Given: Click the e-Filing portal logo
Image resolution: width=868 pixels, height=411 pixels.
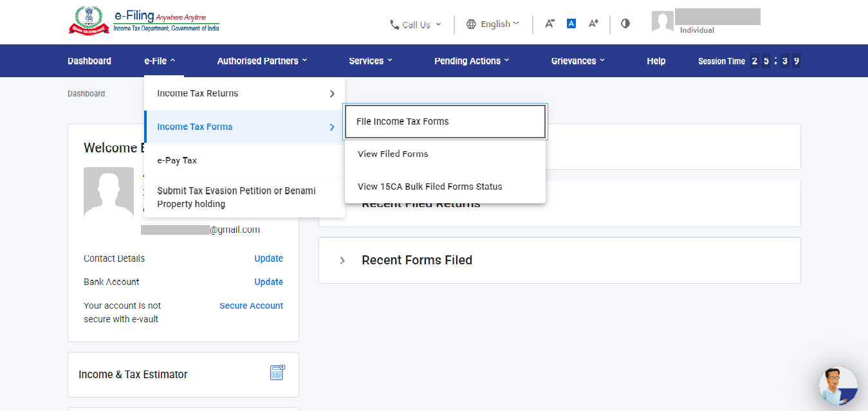Looking at the screenshot, I should click(143, 21).
